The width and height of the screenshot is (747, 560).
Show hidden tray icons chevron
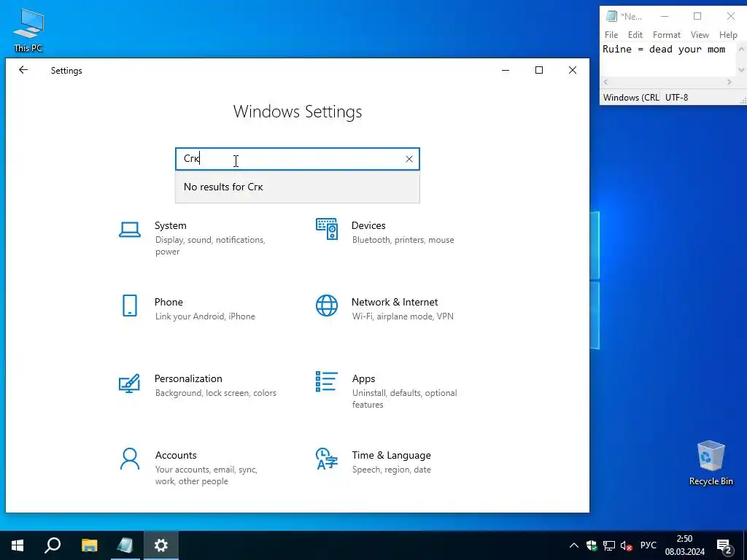coord(574,545)
